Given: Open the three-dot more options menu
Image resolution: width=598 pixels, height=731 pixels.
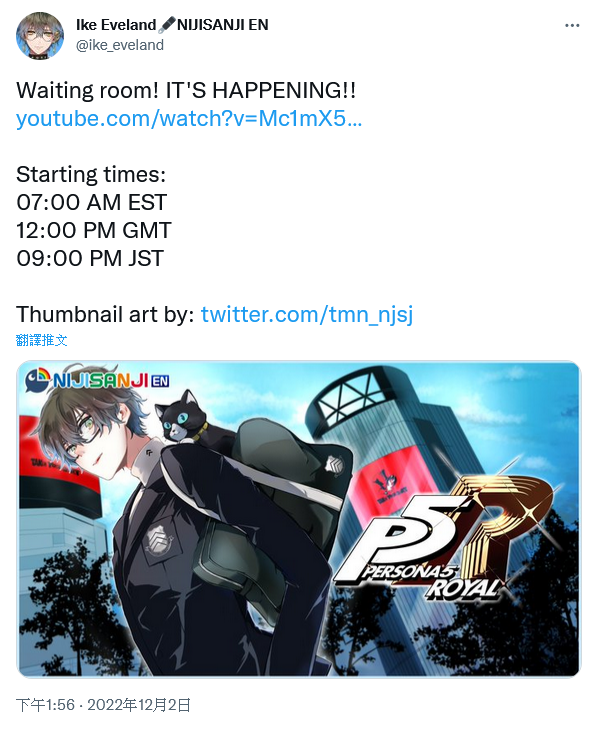Looking at the screenshot, I should [572, 26].
